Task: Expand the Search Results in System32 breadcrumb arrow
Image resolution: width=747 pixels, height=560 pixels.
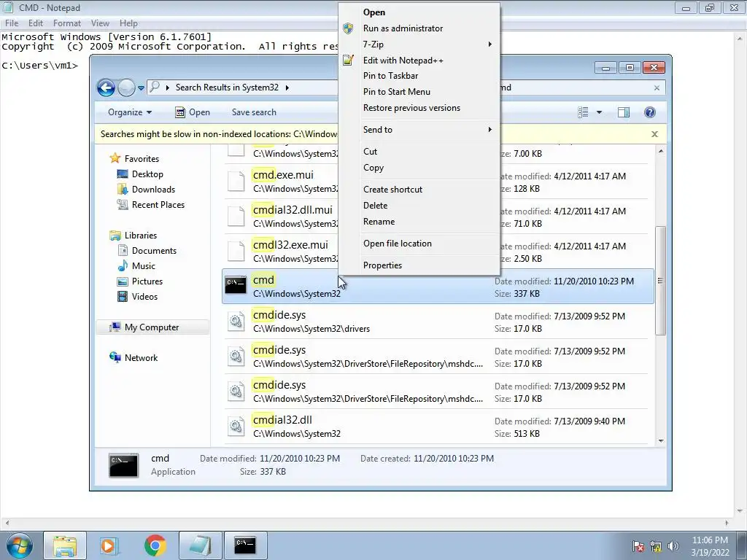Action: tap(287, 87)
